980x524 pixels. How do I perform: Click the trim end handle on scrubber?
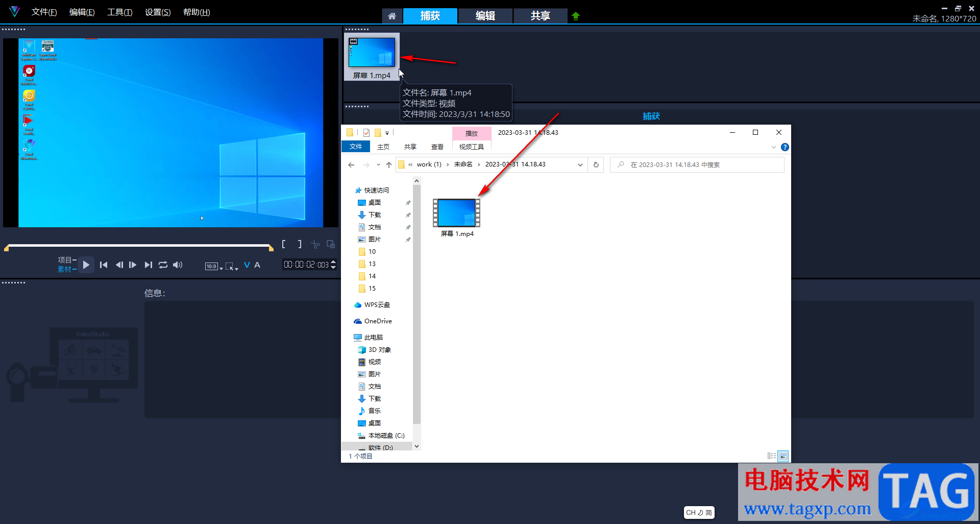(271, 248)
